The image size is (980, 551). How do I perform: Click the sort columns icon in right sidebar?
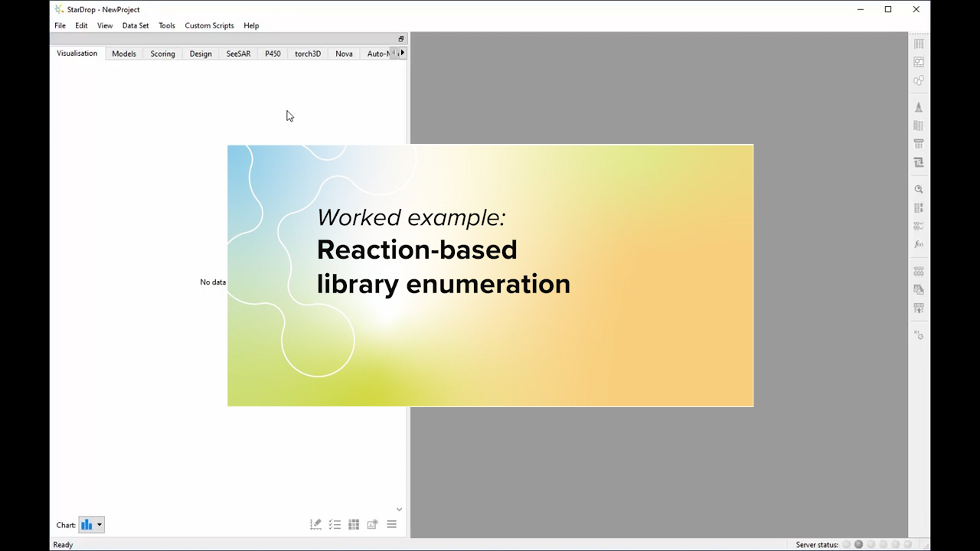(x=919, y=207)
